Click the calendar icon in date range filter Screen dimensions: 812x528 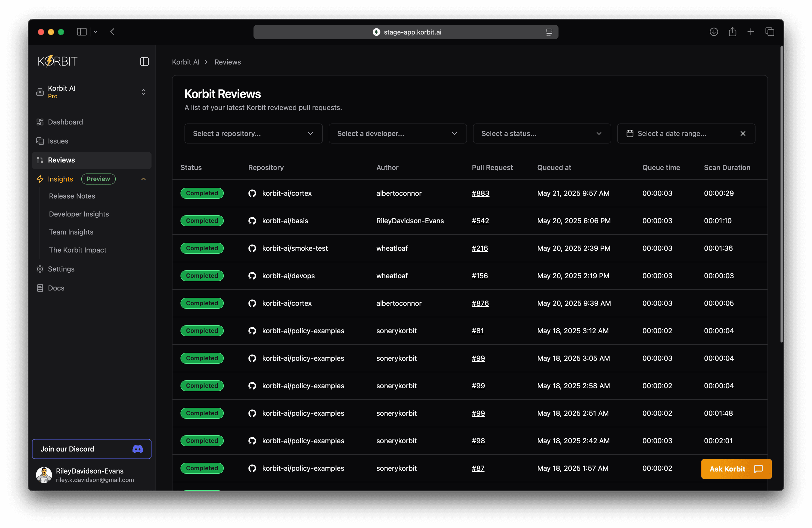point(630,133)
